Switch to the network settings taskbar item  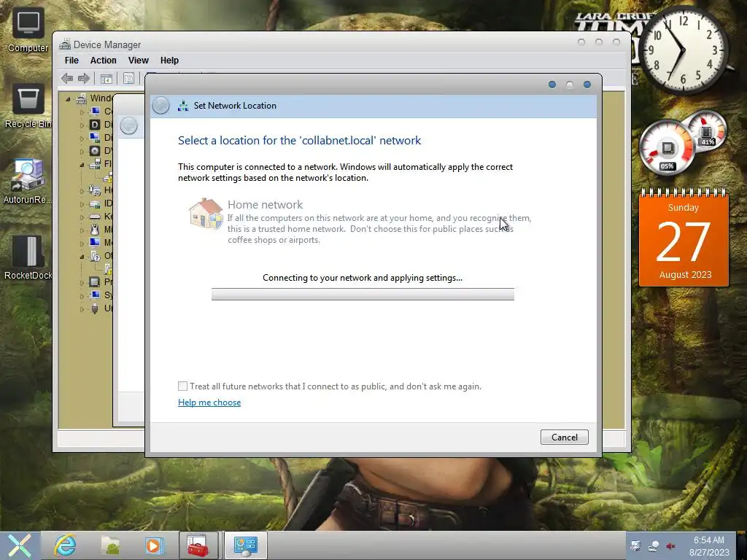pos(245,545)
